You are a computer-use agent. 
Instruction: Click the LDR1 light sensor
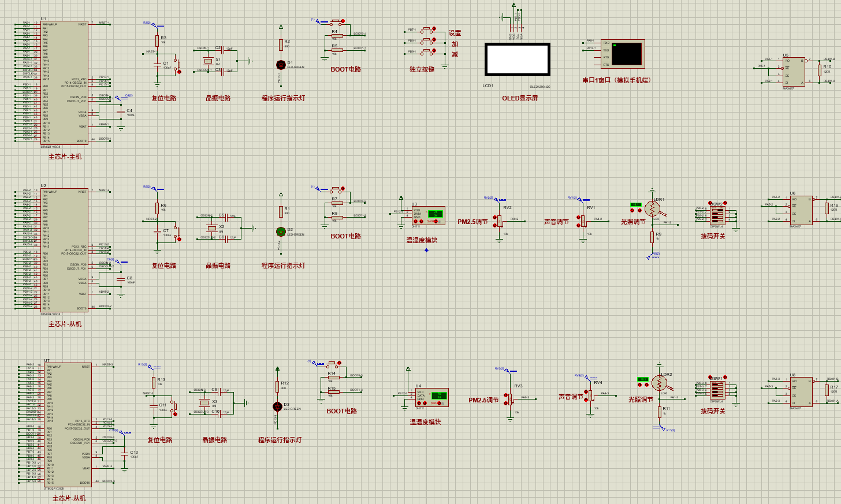(653, 209)
